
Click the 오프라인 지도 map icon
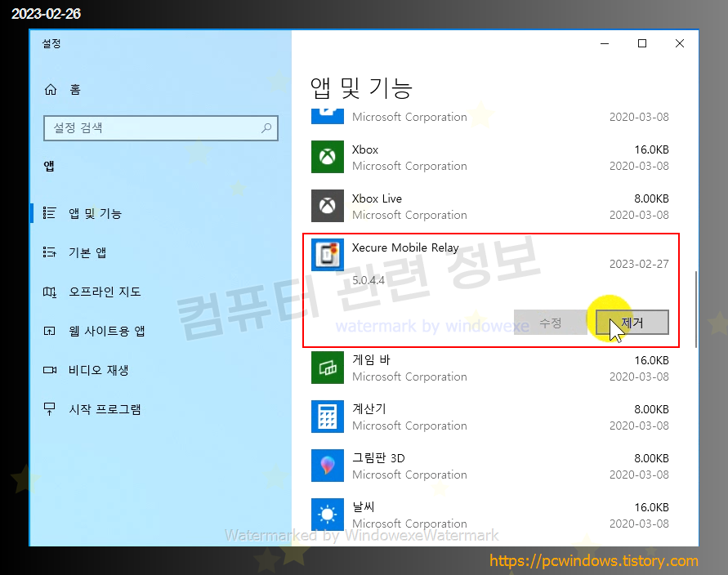pos(49,292)
